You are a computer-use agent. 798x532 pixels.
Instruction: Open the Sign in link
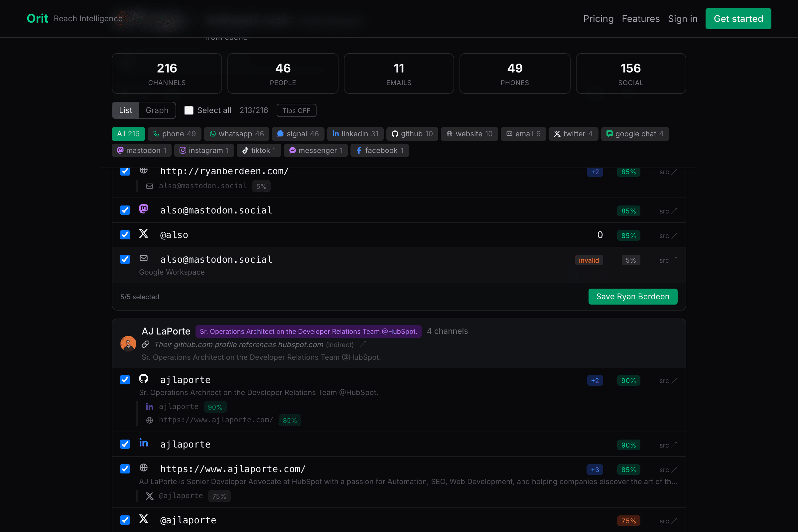(683, 19)
